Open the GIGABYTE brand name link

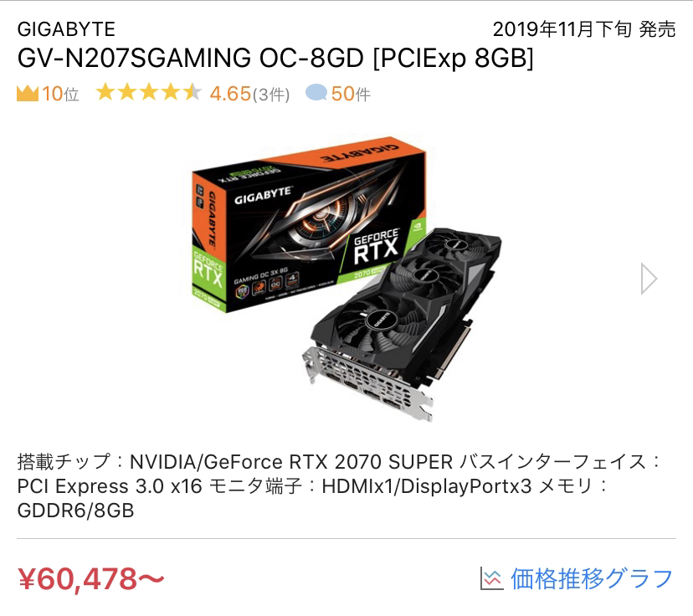pyautogui.click(x=66, y=29)
